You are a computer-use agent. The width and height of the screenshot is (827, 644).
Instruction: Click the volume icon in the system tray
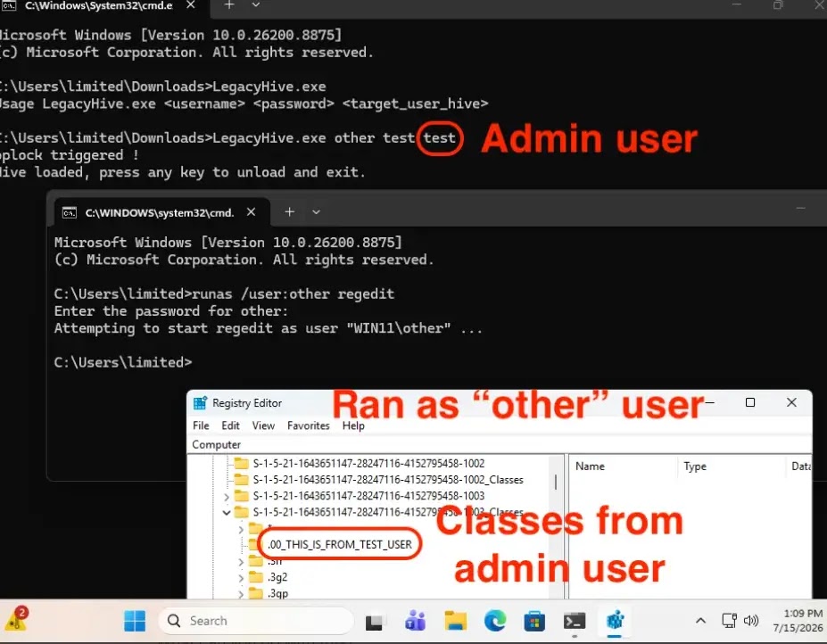tap(750, 621)
